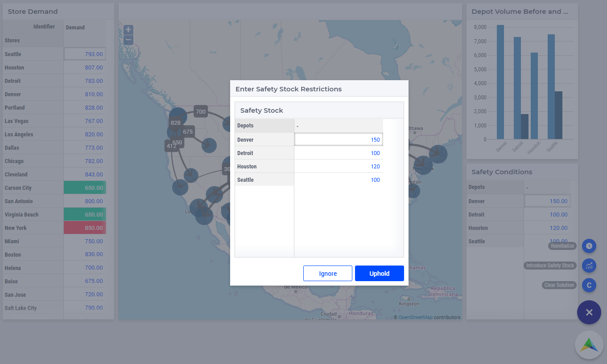
Task: Select Houston safety stock cell 120 in dialog
Action: [x=339, y=166]
